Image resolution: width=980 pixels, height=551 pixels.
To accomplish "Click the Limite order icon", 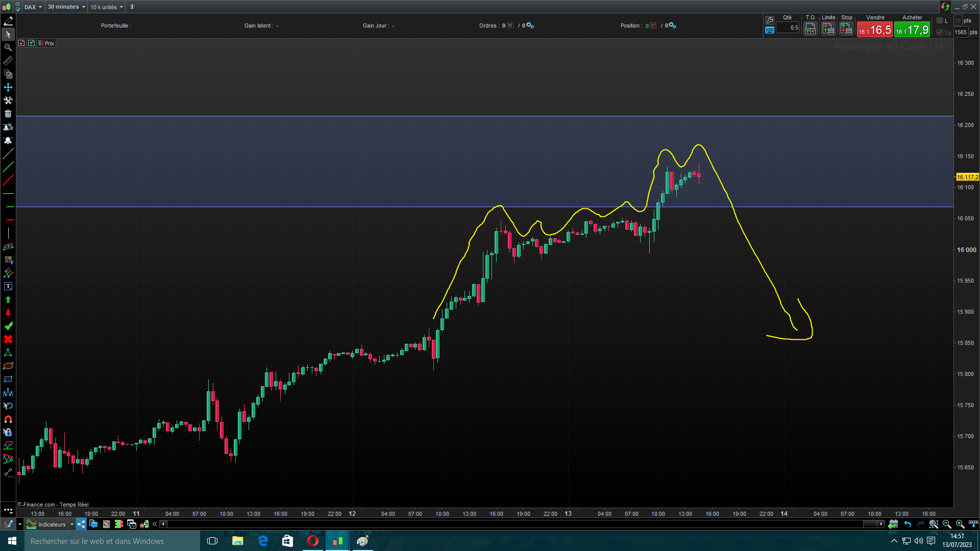I will click(828, 30).
